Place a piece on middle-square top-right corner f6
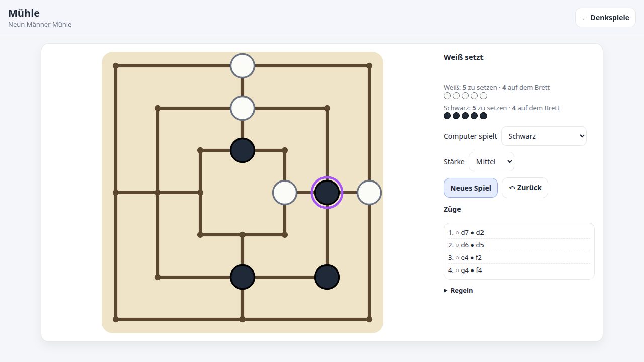The width and height of the screenshot is (644, 362). (327, 108)
